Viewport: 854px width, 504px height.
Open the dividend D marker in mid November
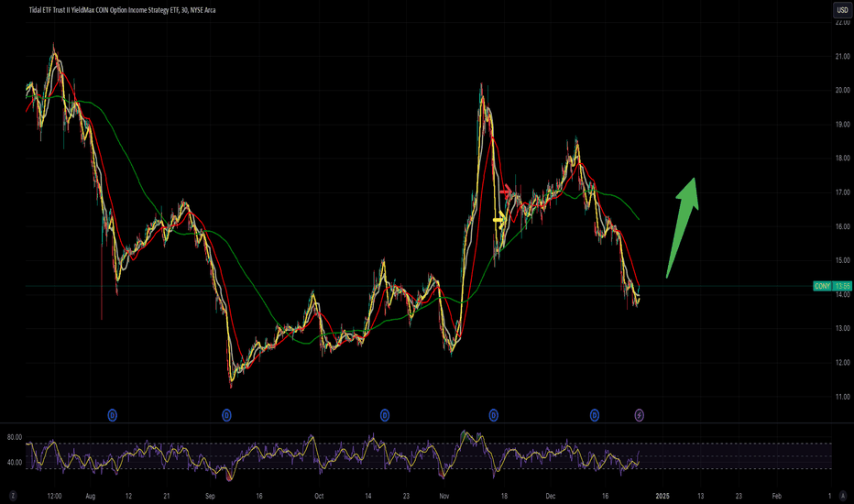pyautogui.click(x=494, y=415)
